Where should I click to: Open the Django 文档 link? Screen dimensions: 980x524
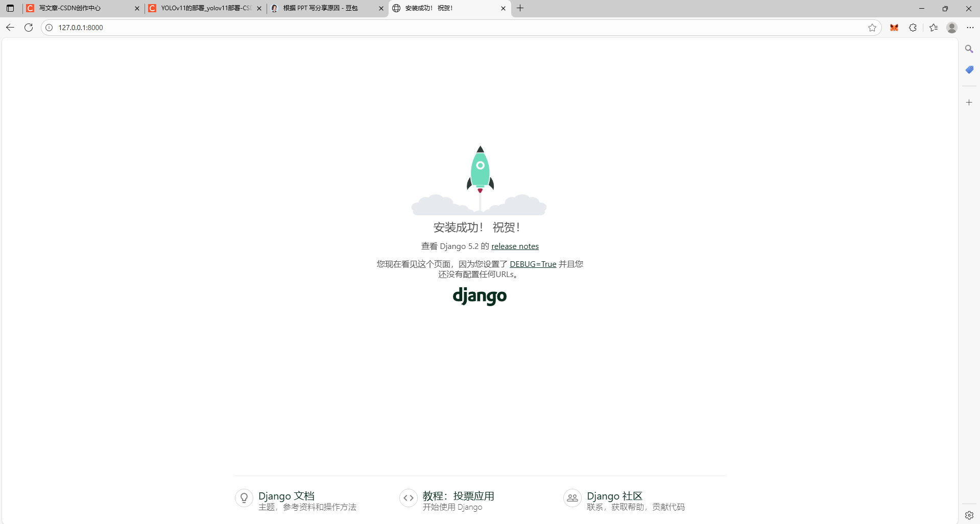click(286, 496)
